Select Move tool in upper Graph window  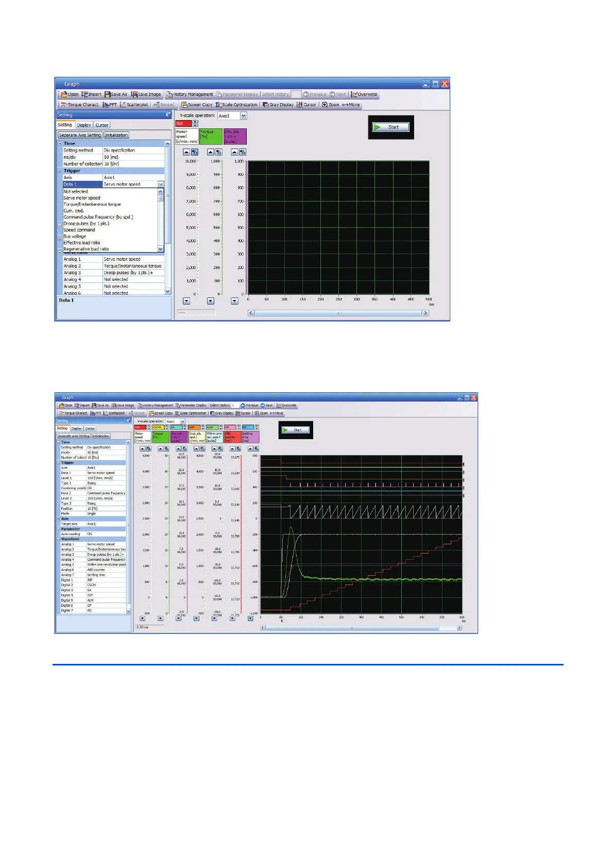[351, 105]
